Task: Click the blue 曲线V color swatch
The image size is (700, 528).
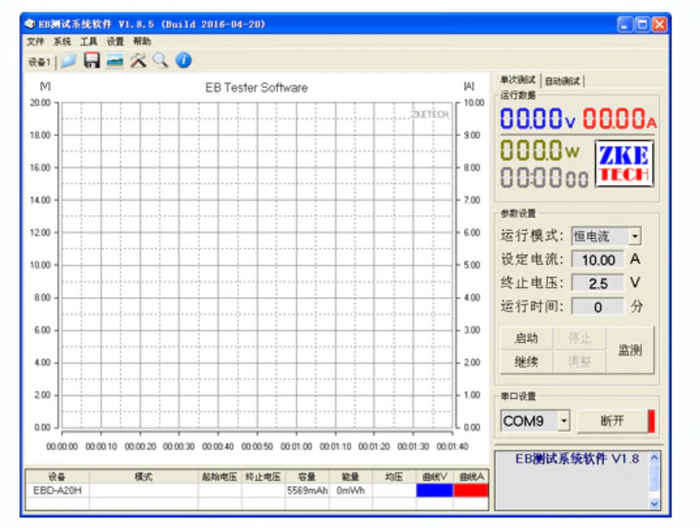Action: point(434,491)
